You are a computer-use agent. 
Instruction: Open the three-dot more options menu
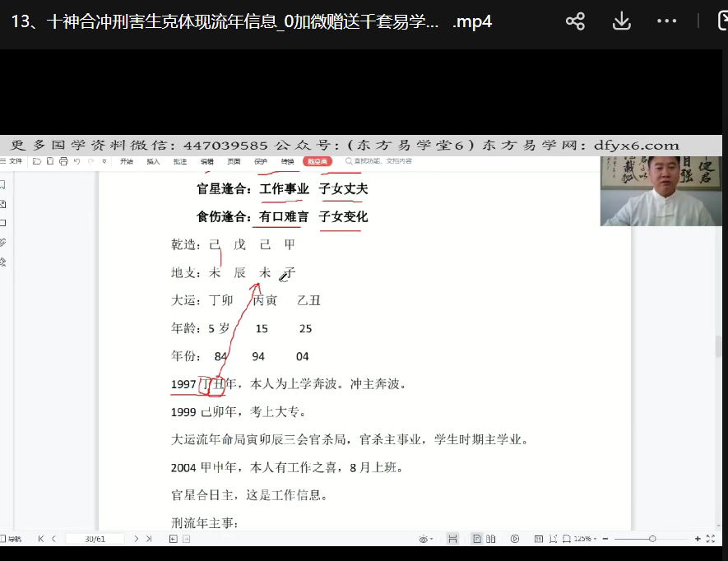click(x=667, y=21)
